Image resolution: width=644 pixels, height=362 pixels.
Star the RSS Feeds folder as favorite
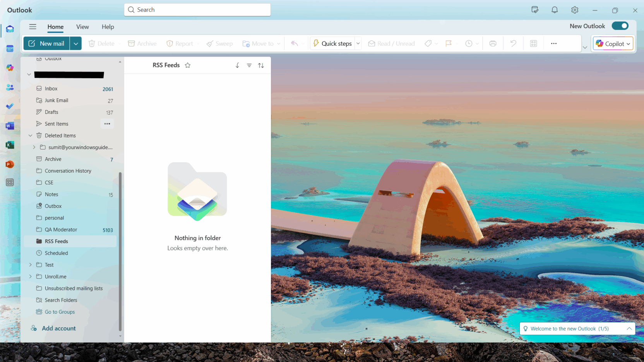click(188, 65)
